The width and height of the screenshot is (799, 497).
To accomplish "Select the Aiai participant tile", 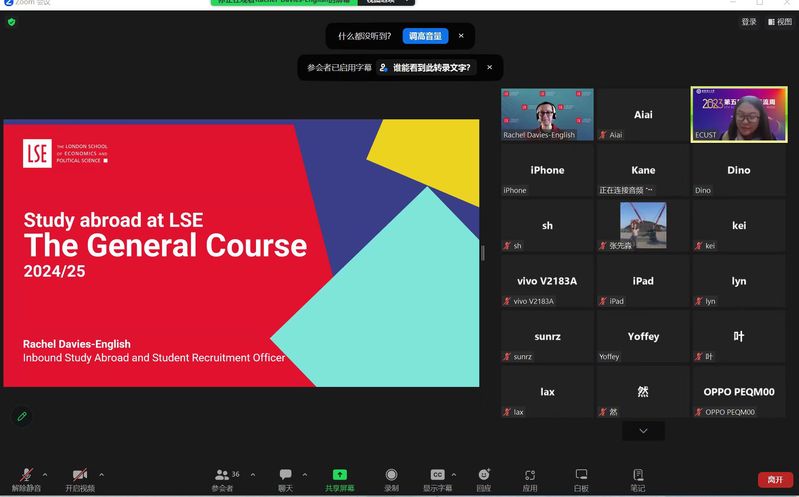I will [x=643, y=114].
